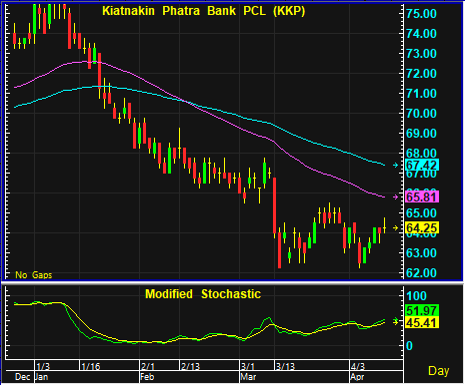Screen dimensions: 465x385
Task: Click the magenta 65.81 moving average value label
Action: click(x=422, y=197)
